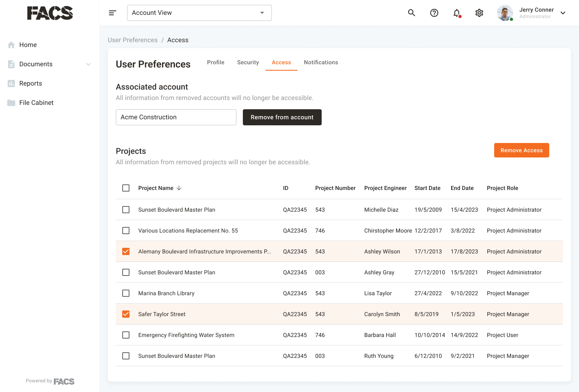Viewport: 579px width, 392px height.
Task: Expand the Jerry Conner user menu chevron
Action: tap(563, 13)
